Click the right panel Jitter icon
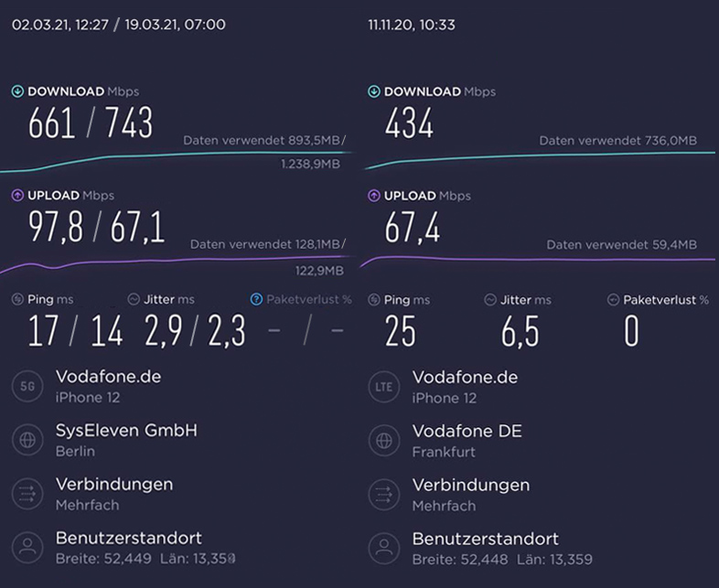This screenshot has width=719, height=588. [490, 300]
